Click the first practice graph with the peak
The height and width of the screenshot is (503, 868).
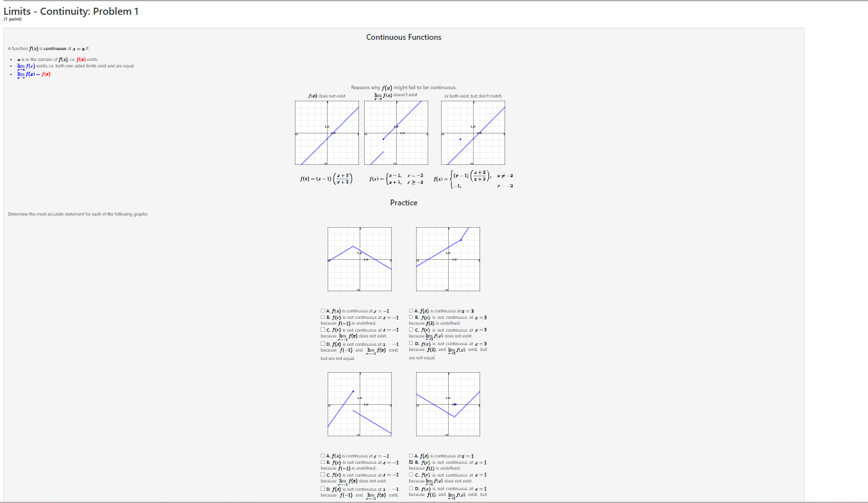359,259
